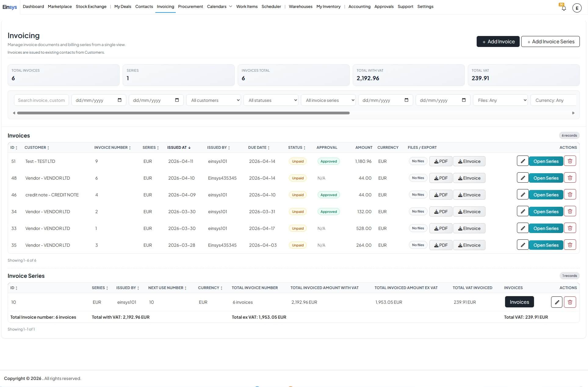This screenshot has height=387, width=588.
Task: Click the Add Invoice button
Action: [x=498, y=41]
